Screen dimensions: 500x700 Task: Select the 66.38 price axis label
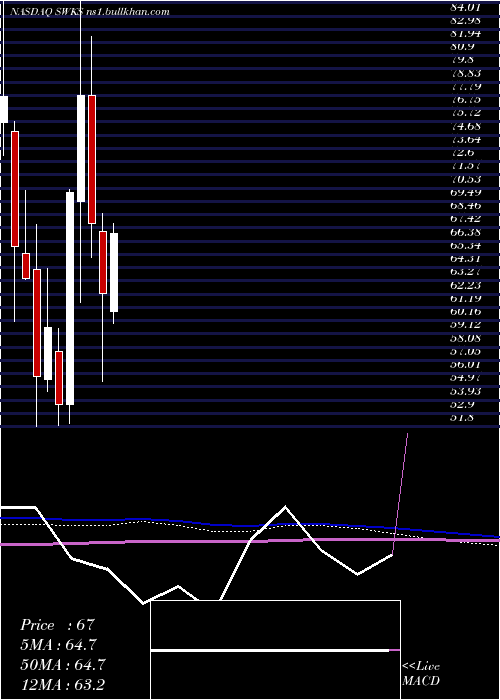pos(465,232)
